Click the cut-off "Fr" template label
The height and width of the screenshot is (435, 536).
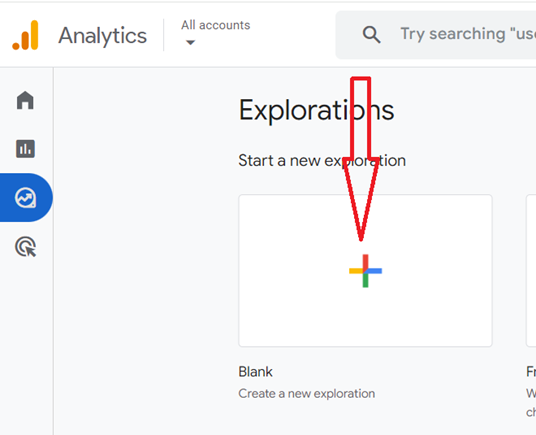click(x=531, y=372)
